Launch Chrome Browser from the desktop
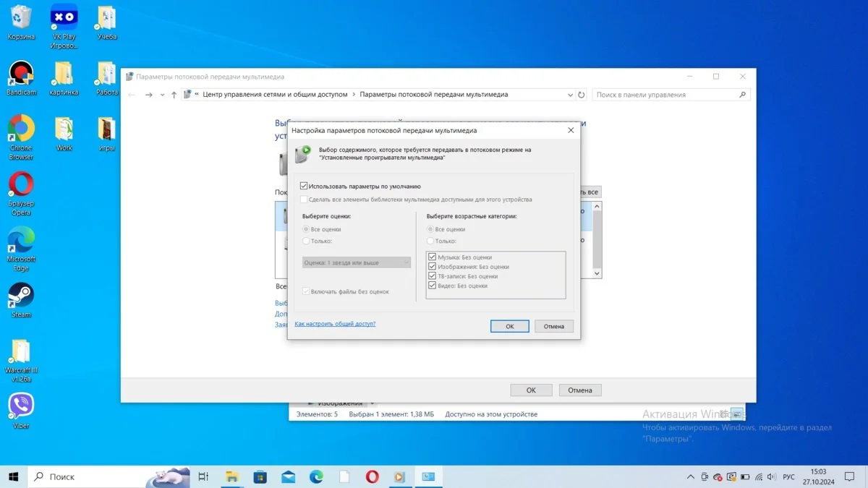The width and height of the screenshot is (868, 488). tap(21, 138)
